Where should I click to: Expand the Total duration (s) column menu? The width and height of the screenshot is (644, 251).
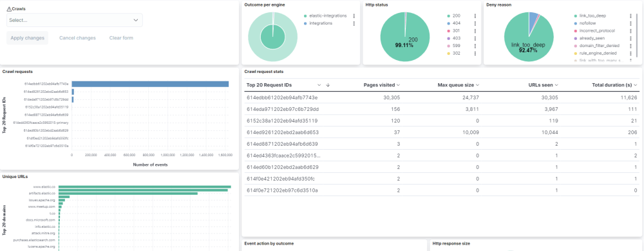coord(636,85)
